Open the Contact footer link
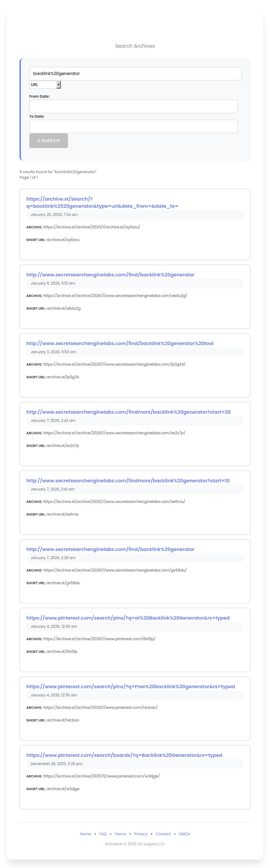 [163, 834]
